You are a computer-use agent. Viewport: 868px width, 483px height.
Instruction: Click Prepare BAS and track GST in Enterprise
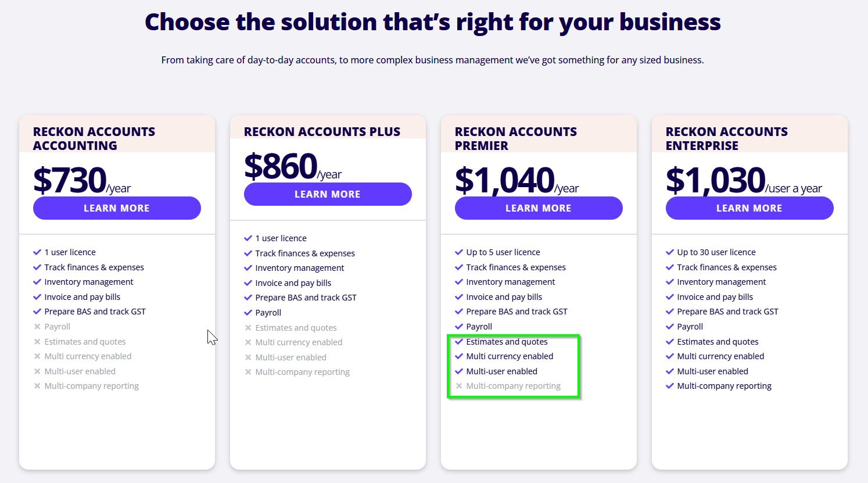tap(727, 312)
